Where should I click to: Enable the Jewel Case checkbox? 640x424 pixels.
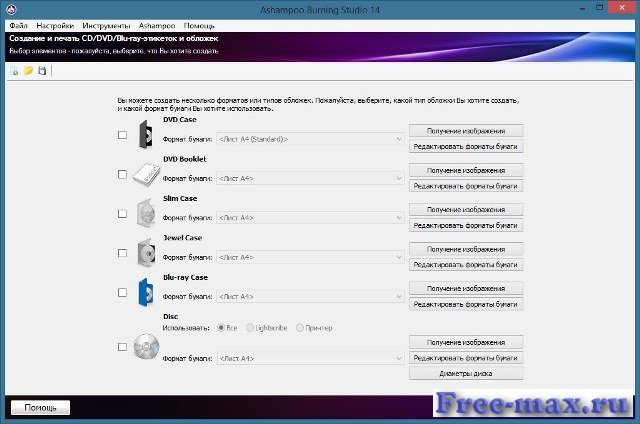pos(122,253)
